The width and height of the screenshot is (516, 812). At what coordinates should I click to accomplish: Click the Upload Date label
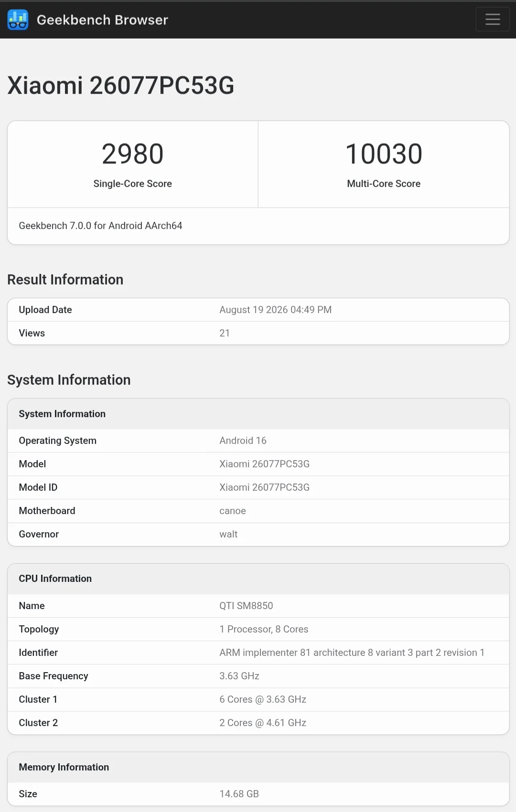tap(45, 310)
